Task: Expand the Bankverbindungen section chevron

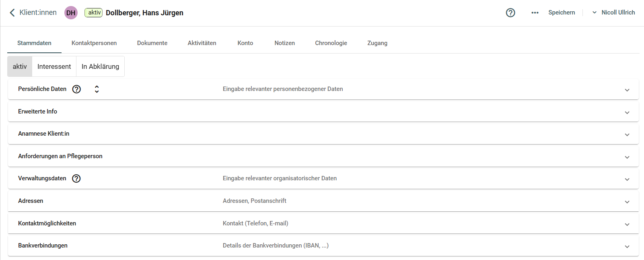Action: tap(627, 246)
